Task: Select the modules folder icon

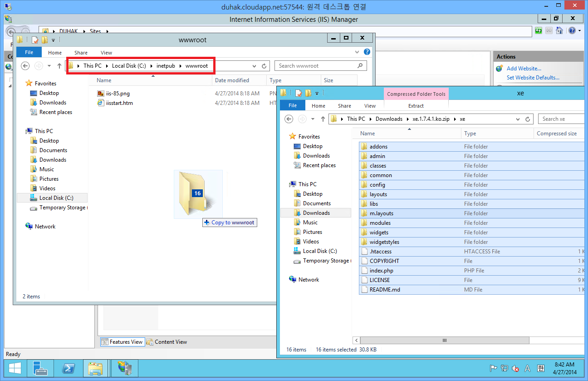Action: [x=364, y=223]
